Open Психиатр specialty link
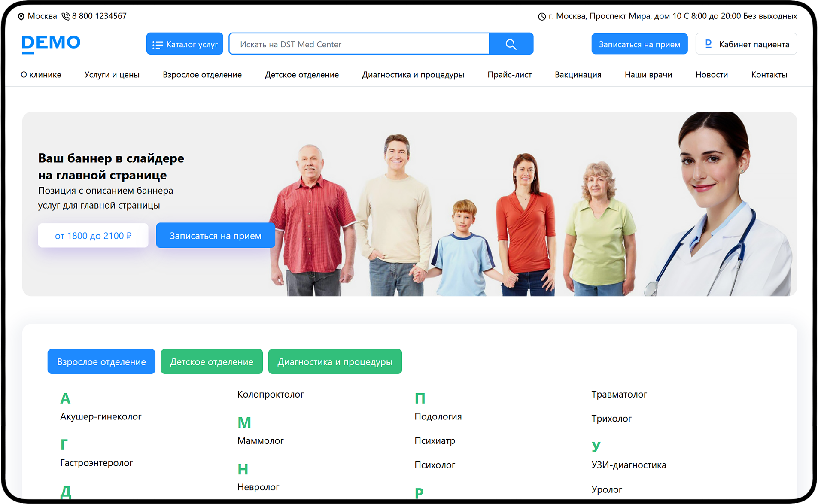The image size is (818, 504). point(435,440)
